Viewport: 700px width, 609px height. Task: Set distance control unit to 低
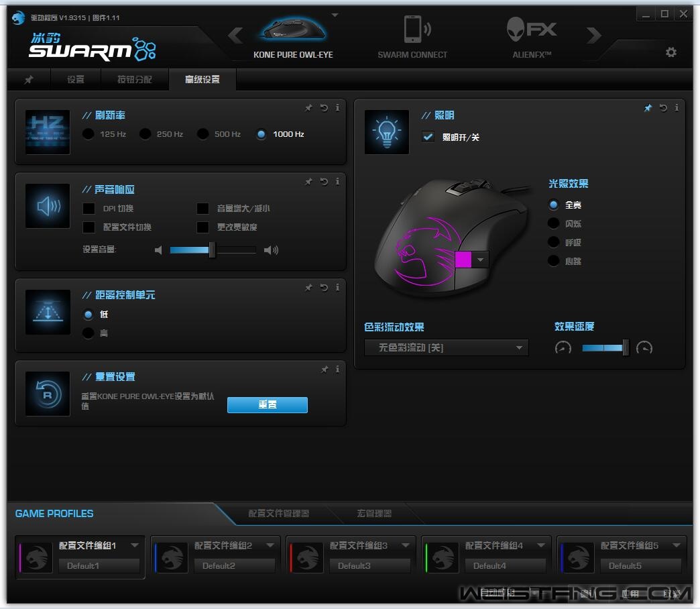[x=89, y=315]
